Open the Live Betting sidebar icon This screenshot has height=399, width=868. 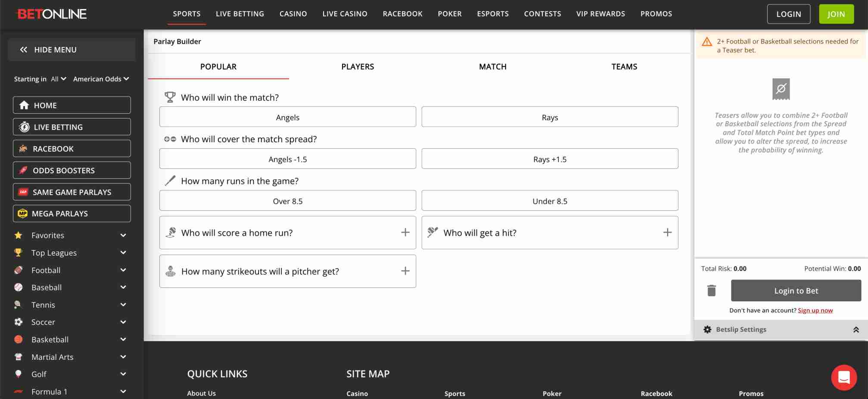tap(25, 127)
